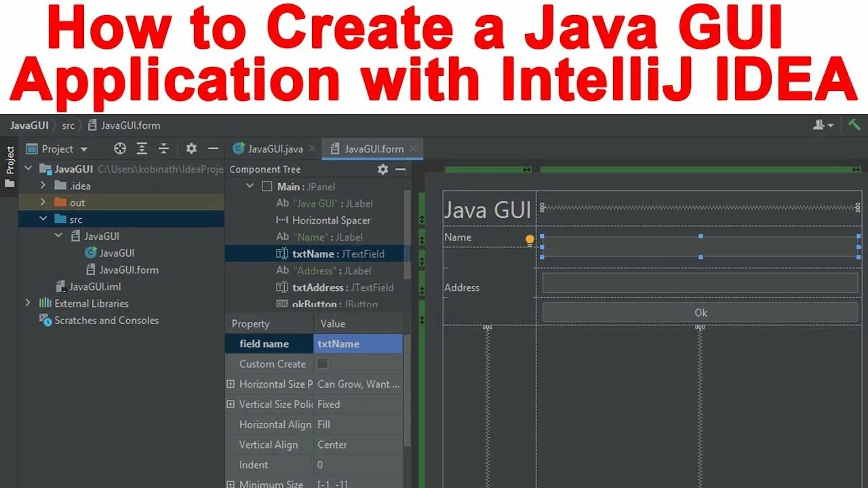Expand External Libraries node

click(28, 303)
